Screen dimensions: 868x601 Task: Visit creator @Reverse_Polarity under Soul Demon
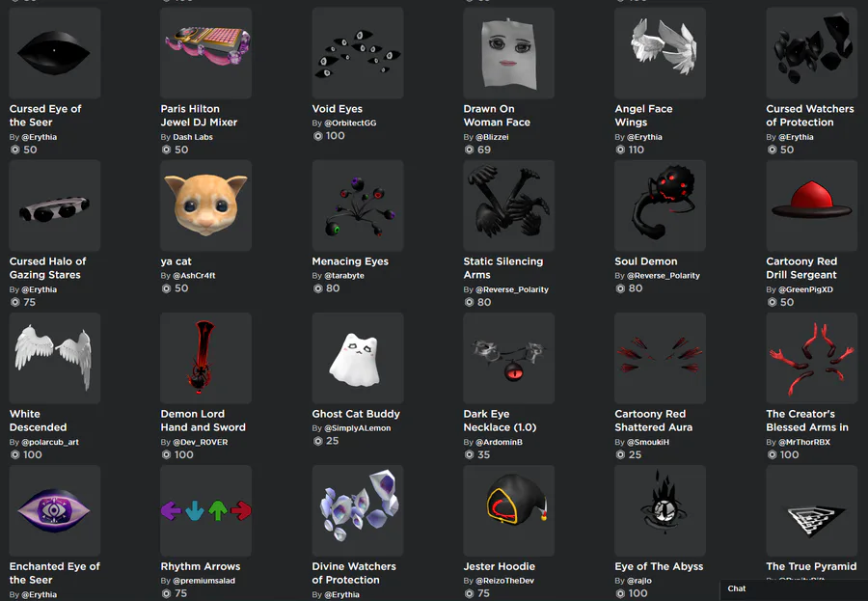pyautogui.click(x=664, y=275)
